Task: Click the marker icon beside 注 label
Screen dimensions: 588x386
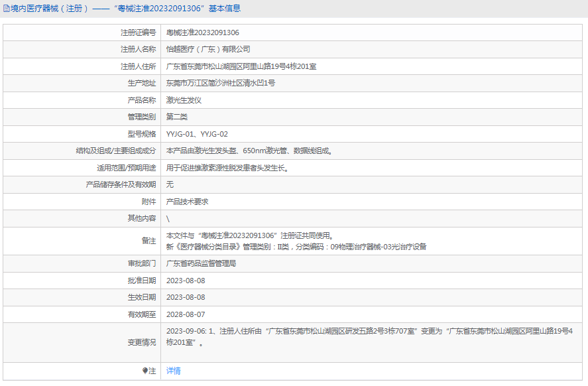Action: (145, 371)
